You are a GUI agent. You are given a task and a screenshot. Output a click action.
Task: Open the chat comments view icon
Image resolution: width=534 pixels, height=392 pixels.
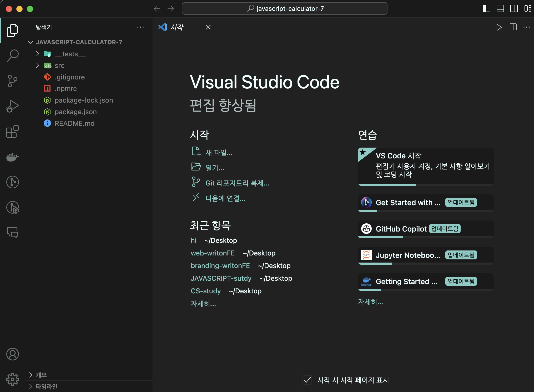tap(12, 232)
